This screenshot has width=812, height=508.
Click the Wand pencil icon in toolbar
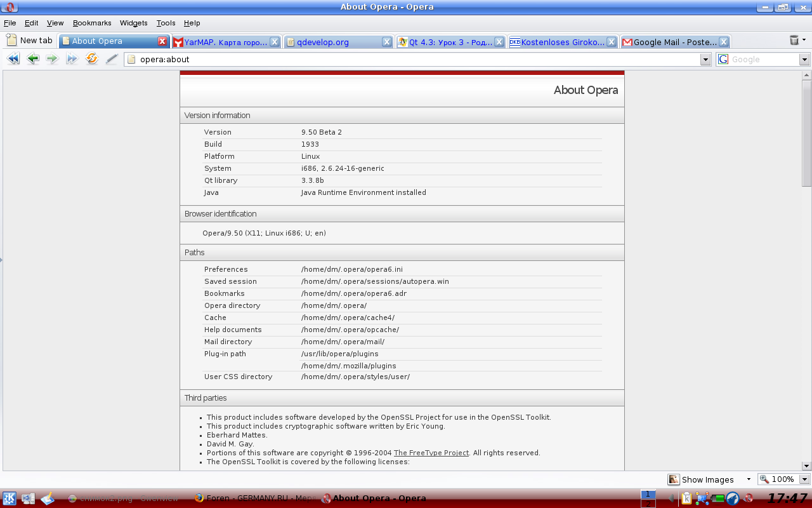click(x=112, y=59)
